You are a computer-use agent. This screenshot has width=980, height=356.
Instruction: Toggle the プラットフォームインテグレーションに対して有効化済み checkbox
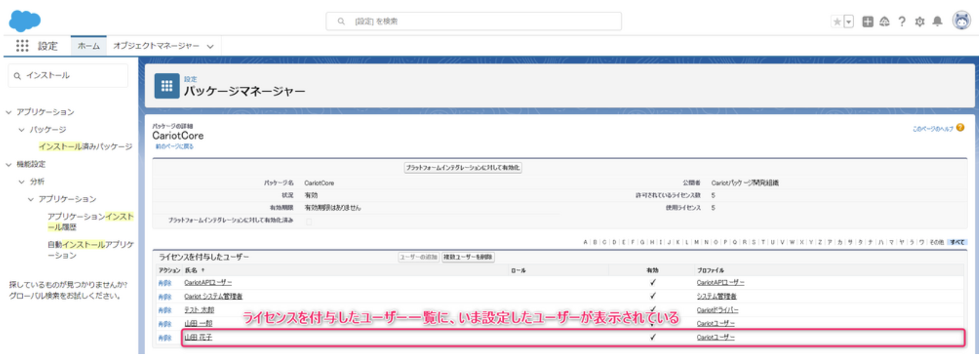click(309, 221)
